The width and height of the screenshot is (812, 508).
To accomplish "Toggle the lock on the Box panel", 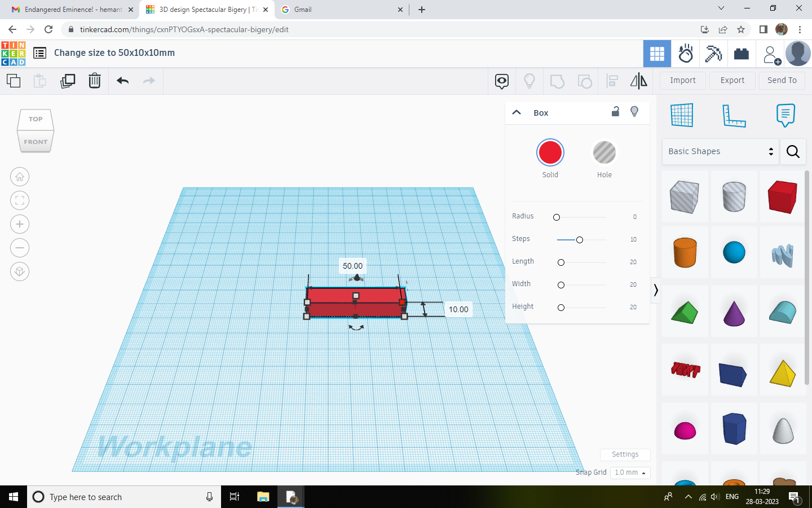I will [615, 112].
